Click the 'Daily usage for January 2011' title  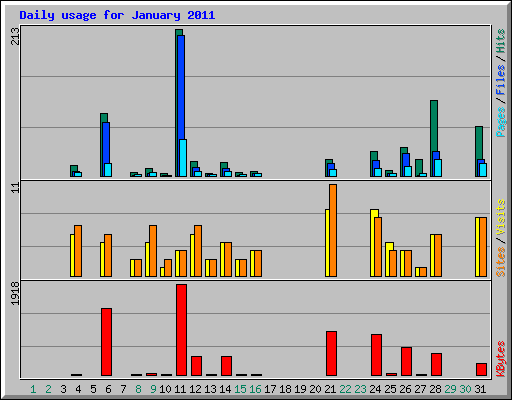(x=117, y=16)
